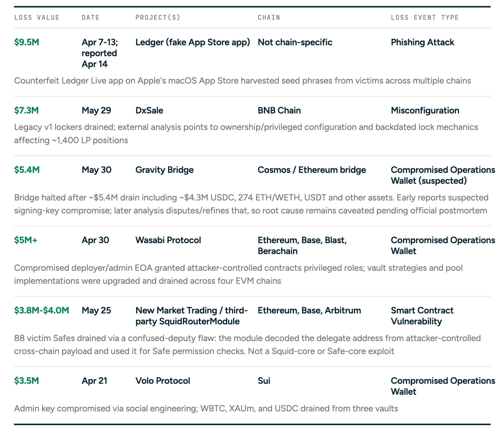The height and width of the screenshot is (432, 504).
Task: Click New Market Trading SquidRouterModule entry
Action: pos(191,316)
